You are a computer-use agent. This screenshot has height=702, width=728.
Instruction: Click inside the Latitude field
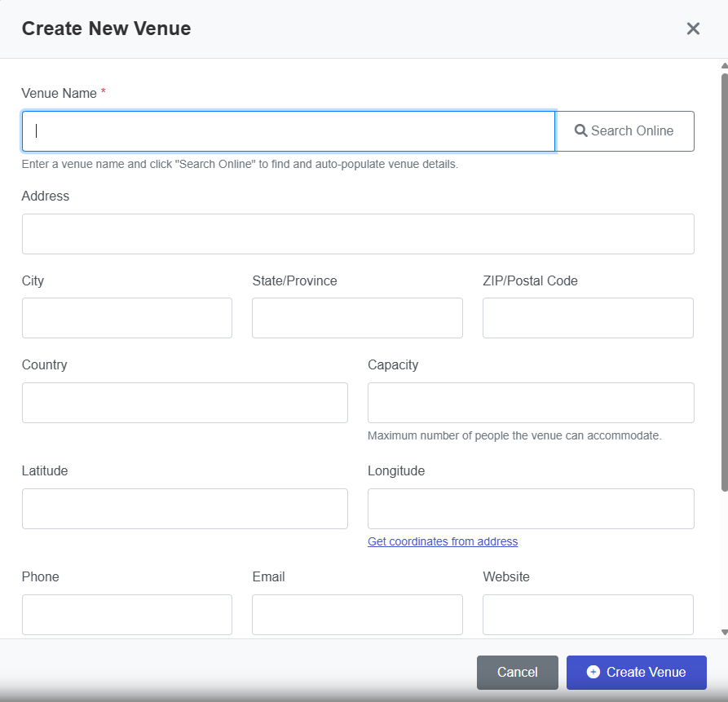(184, 508)
